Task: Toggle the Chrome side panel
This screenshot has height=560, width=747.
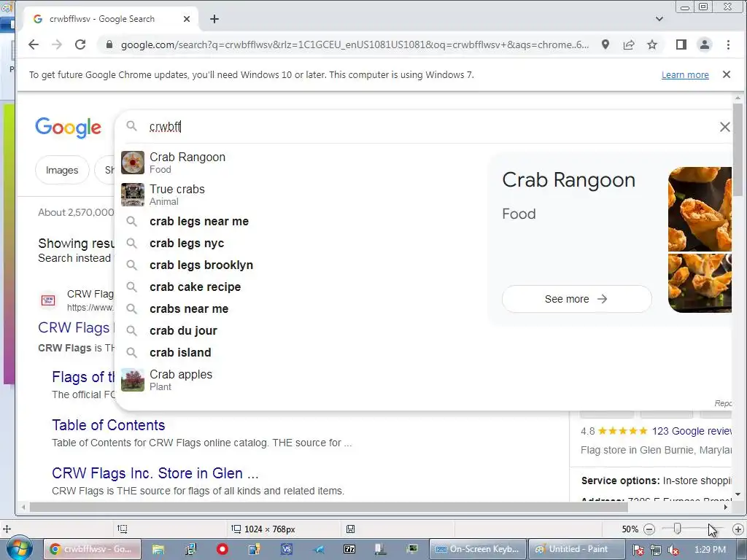Action: point(681,44)
